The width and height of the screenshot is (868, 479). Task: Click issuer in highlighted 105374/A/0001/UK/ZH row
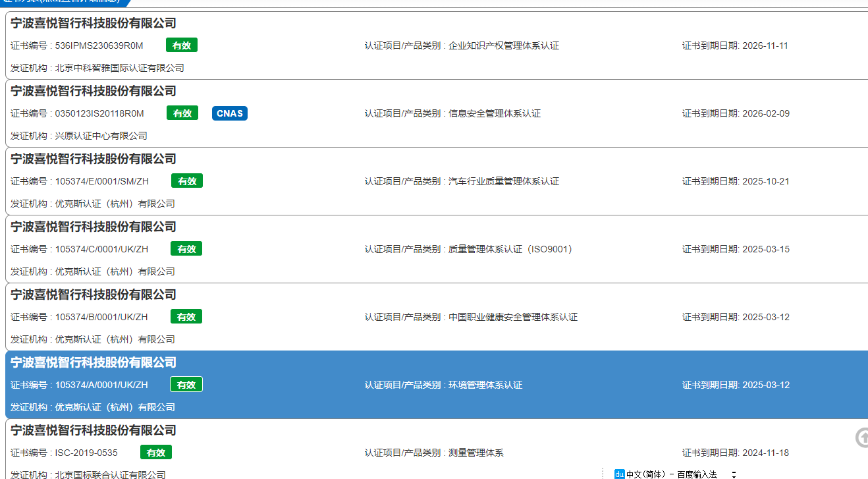point(115,407)
